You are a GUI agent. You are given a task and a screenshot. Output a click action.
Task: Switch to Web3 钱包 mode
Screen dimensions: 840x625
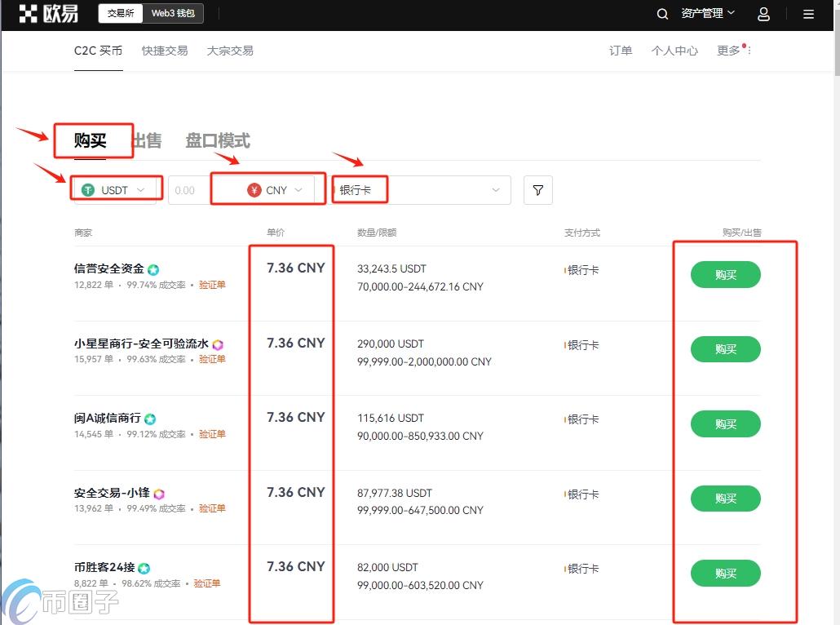pyautogui.click(x=175, y=13)
